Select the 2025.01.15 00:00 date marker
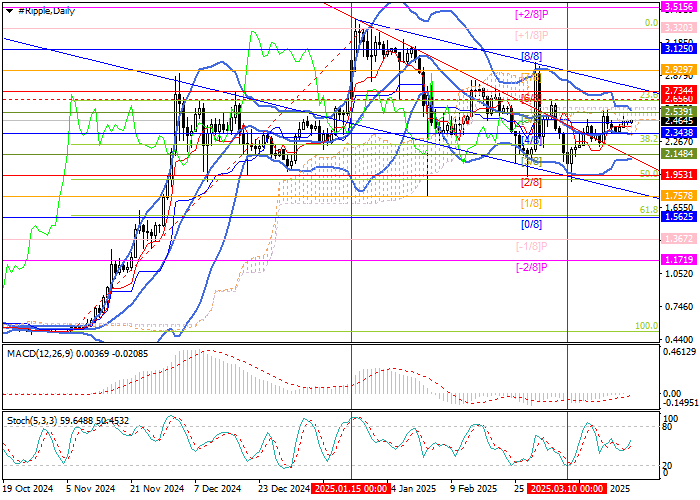Image resolution: width=700 pixels, height=500 pixels. pyautogui.click(x=350, y=490)
